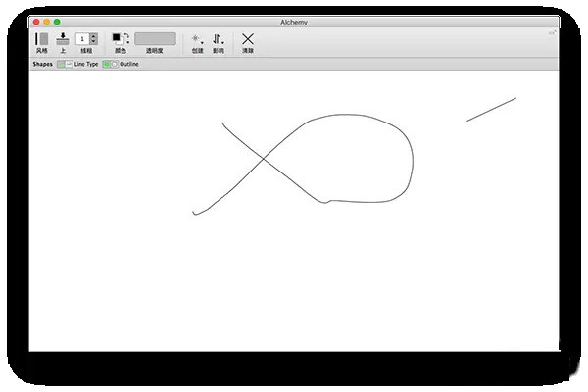The image size is (588, 392).
Task: Swap foreground and background colors arrow
Action: [126, 36]
